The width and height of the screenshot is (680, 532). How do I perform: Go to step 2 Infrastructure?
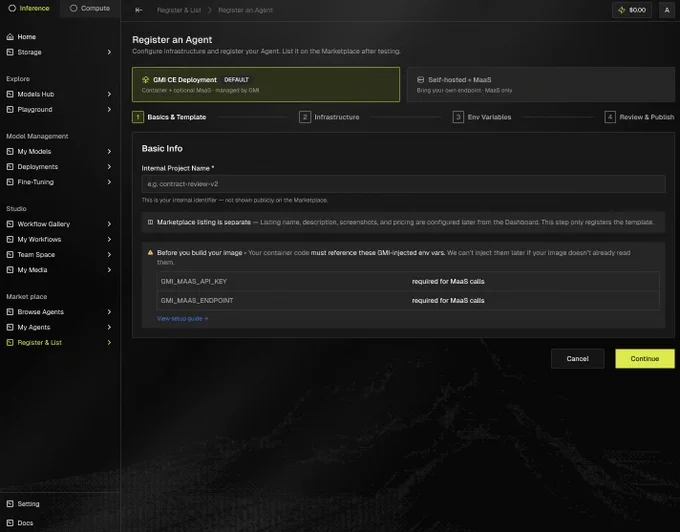tap(329, 117)
